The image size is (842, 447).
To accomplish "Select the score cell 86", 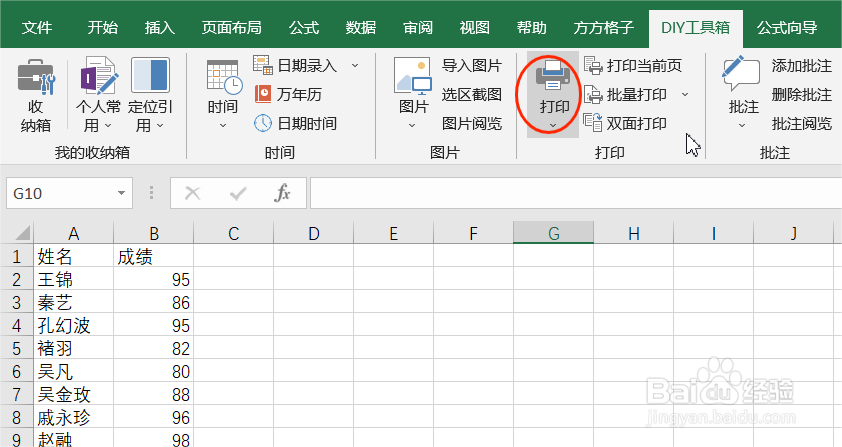I will 154,302.
